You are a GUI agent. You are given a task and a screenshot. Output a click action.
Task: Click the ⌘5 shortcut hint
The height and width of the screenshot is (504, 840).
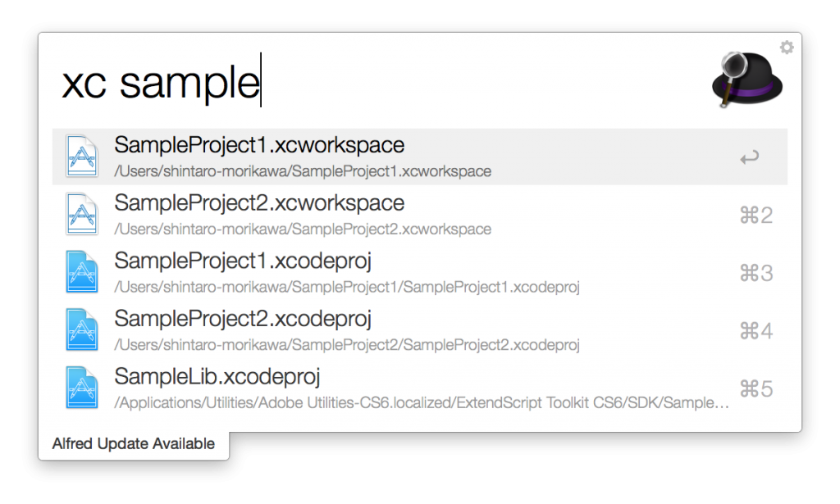[x=756, y=388]
